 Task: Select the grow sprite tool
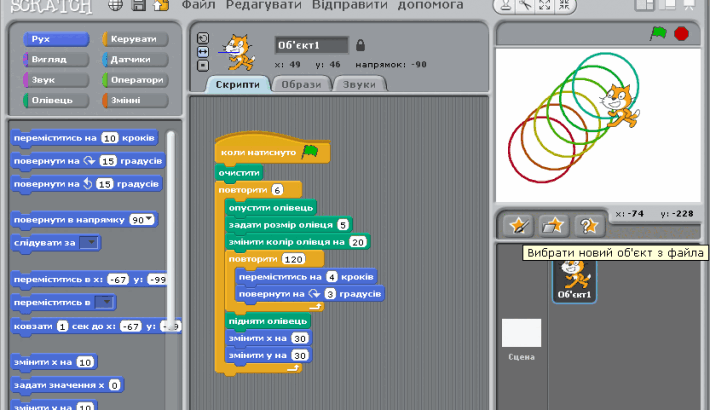point(545,5)
